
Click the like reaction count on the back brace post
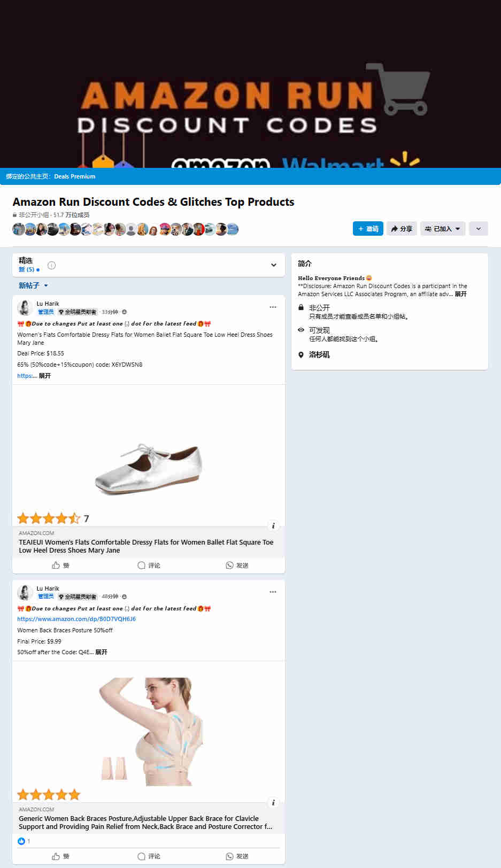pos(24,841)
